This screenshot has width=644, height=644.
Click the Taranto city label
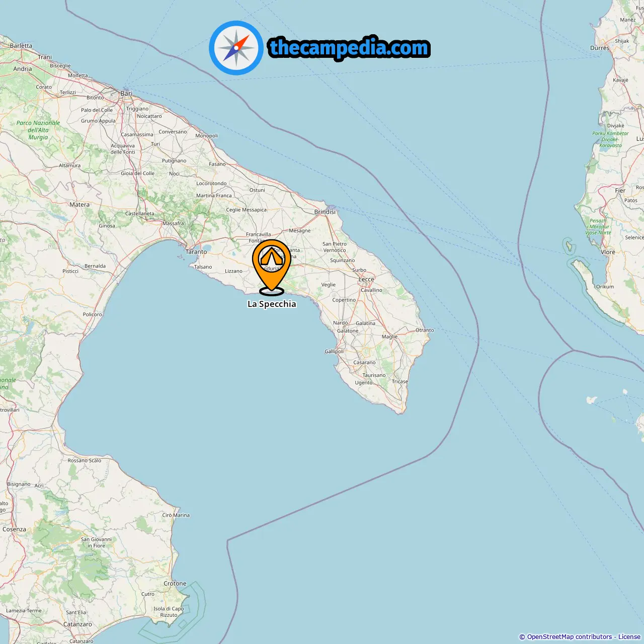pos(196,252)
